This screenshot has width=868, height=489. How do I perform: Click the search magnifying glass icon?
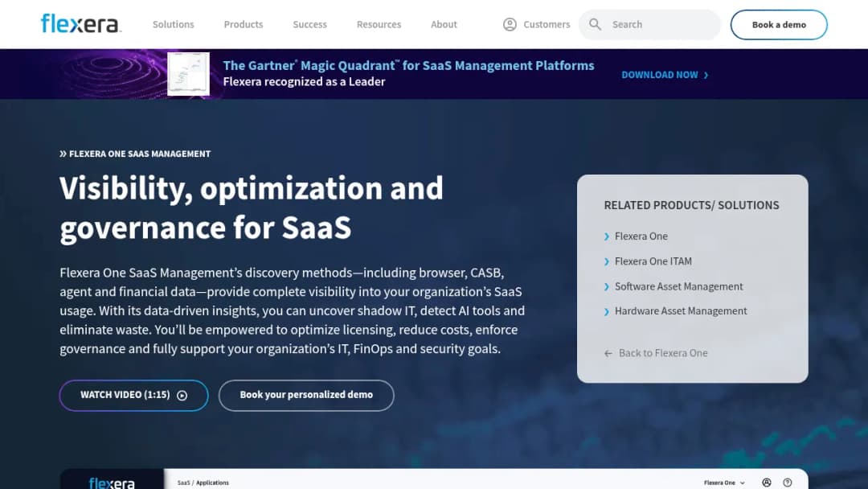tap(595, 24)
